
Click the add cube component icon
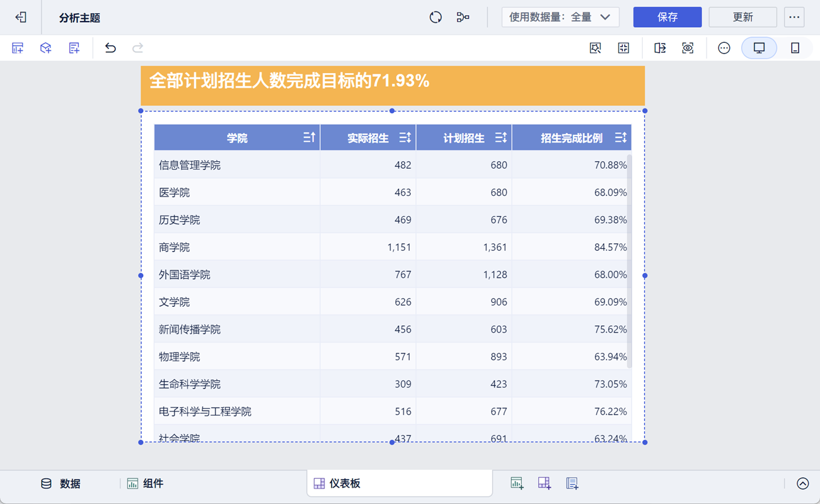[x=45, y=48]
